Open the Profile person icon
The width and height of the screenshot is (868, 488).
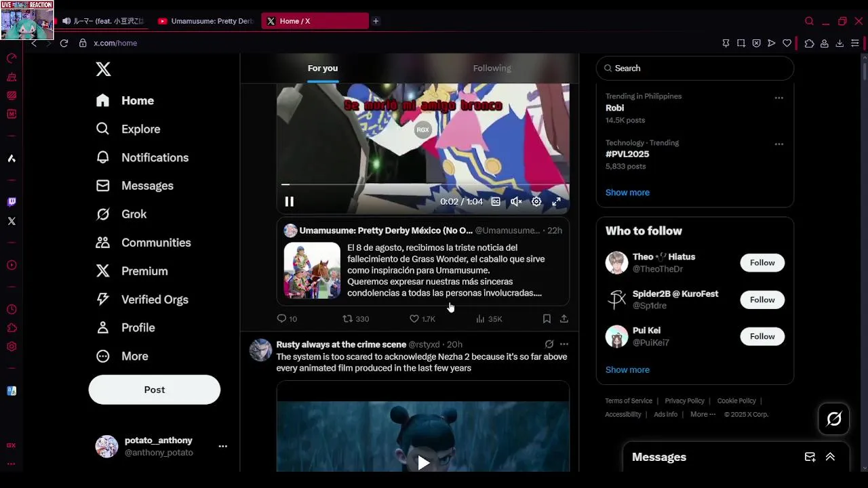103,327
